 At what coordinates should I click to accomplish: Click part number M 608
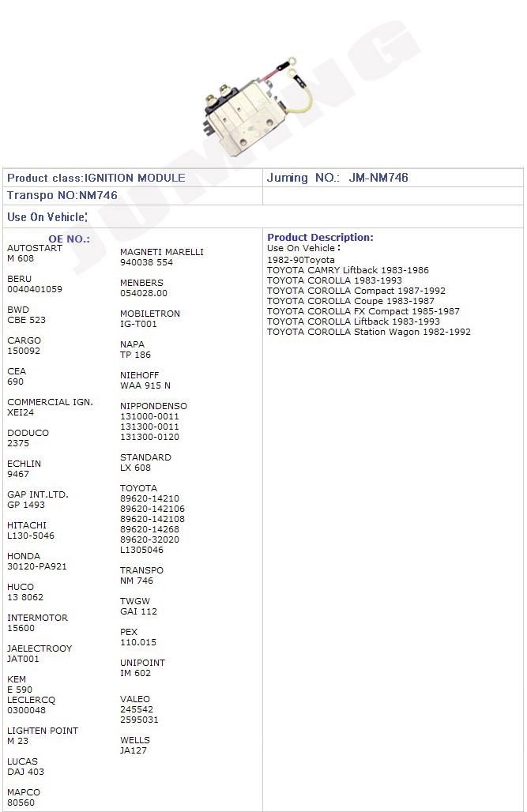21,258
